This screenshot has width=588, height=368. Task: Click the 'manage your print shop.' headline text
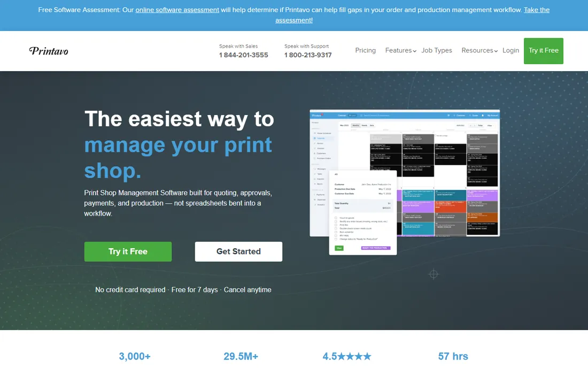[x=178, y=158]
